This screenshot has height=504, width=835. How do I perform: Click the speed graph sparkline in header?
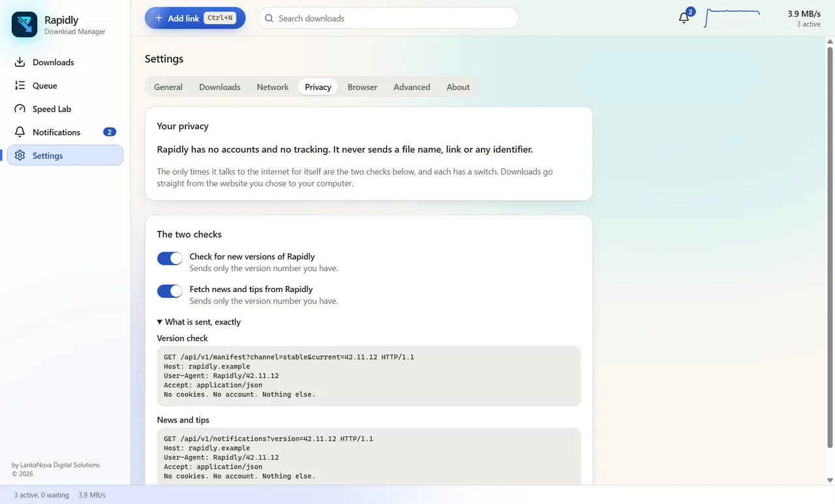pos(733,18)
